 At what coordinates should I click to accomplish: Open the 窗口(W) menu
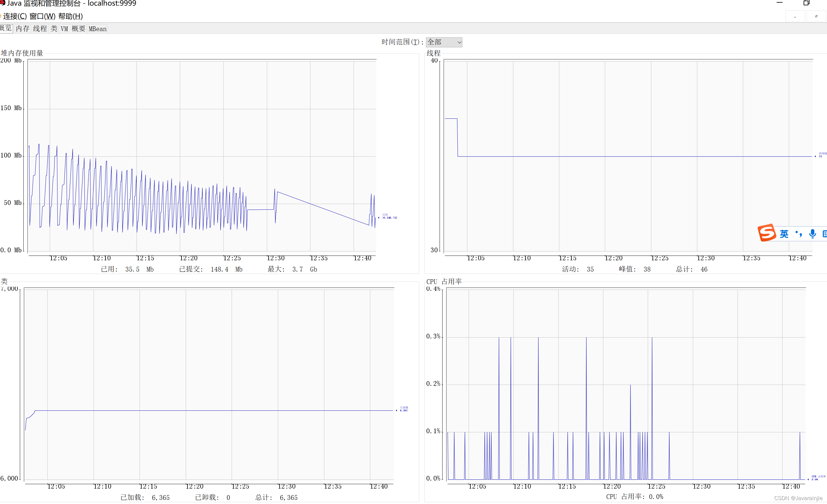42,16
